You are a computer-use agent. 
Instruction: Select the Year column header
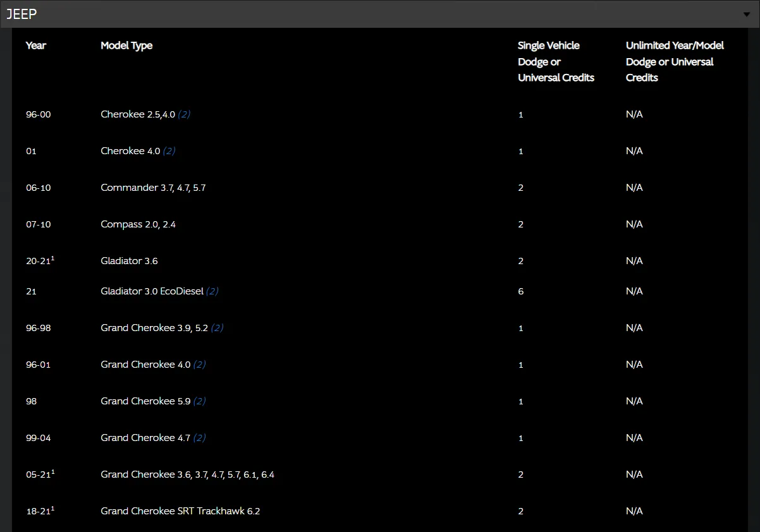tap(36, 45)
